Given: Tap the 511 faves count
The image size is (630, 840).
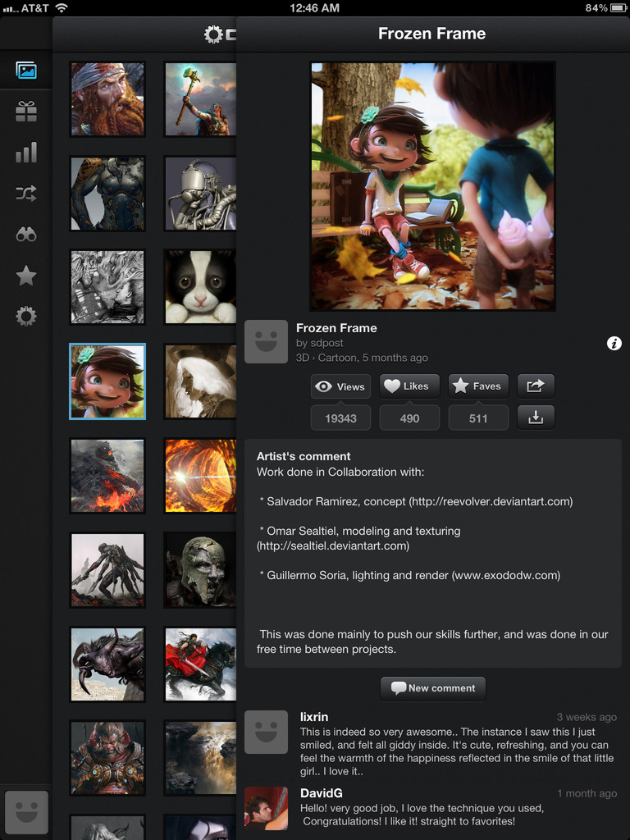Looking at the screenshot, I should pyautogui.click(x=478, y=418).
